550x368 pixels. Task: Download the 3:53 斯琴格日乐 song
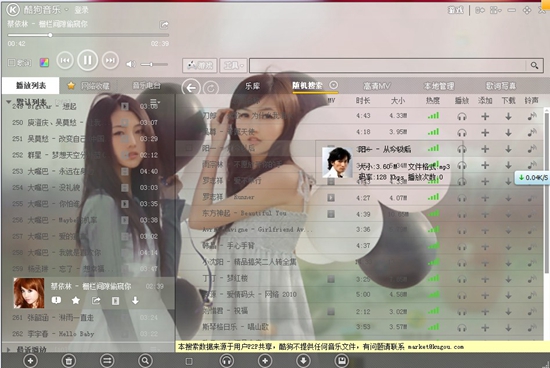[x=508, y=328]
